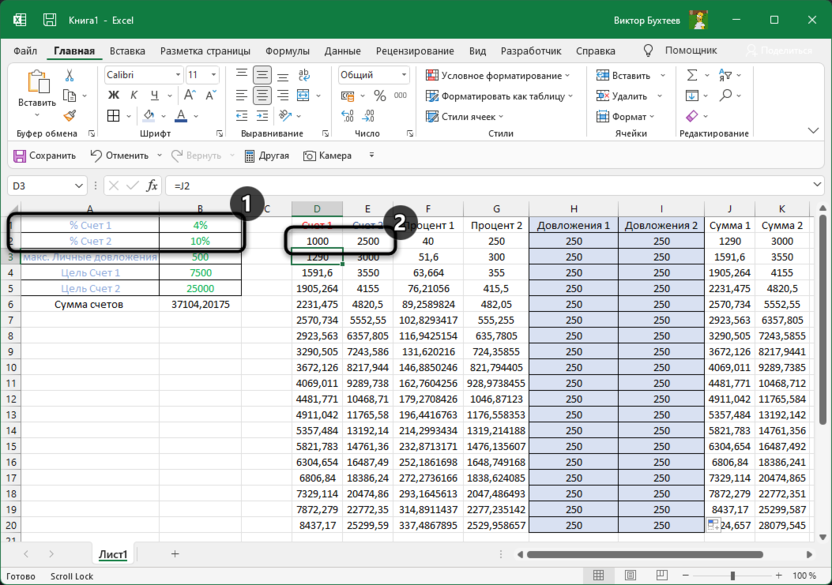Click the Camera tool in quick access
Image resolution: width=832 pixels, height=585 pixels.
pyautogui.click(x=328, y=156)
